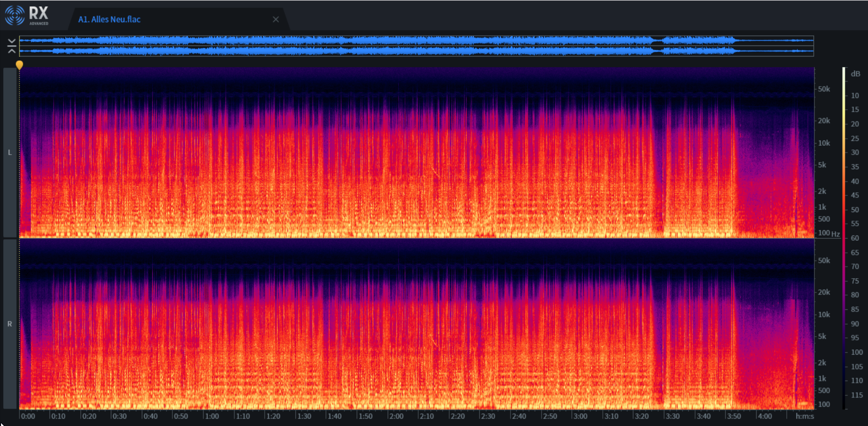Click the vertical dB color gradient bar
This screenshot has width=868, height=426.
tap(844, 238)
